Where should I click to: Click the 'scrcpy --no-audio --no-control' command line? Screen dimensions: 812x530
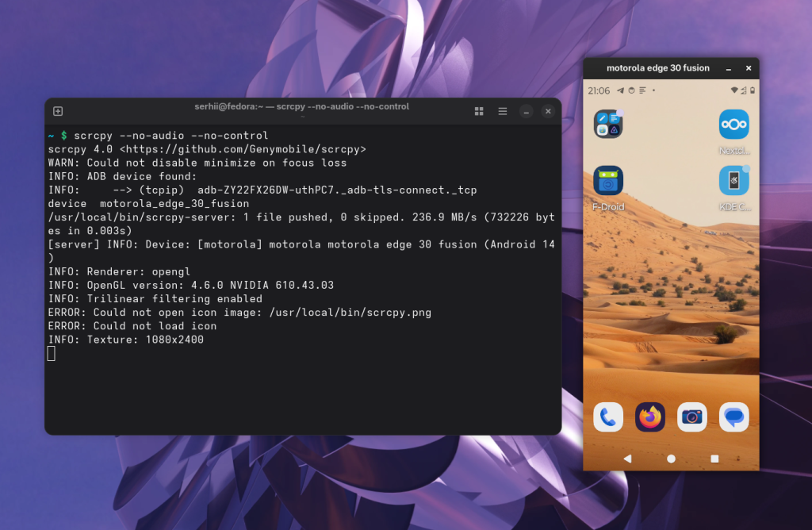171,136
